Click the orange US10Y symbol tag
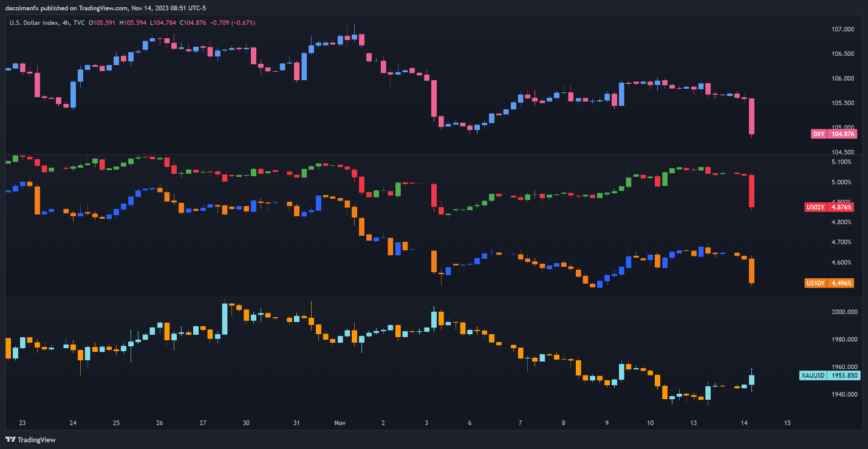868x449 pixels. click(815, 283)
